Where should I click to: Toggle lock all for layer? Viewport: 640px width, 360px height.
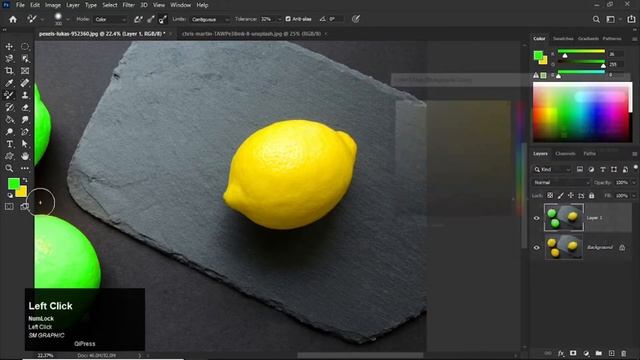(591, 196)
